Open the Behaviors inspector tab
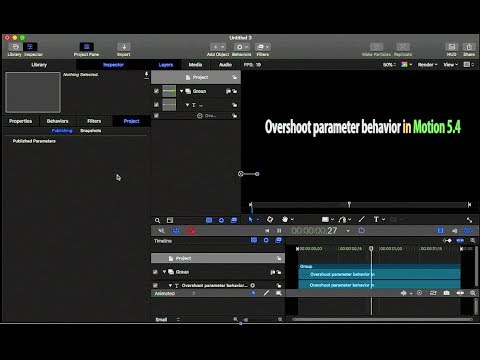 (57, 121)
